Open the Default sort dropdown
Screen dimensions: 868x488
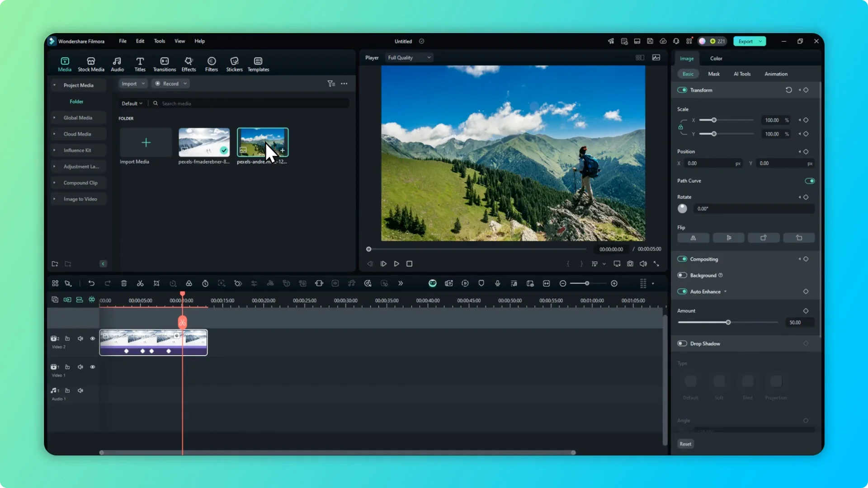point(132,103)
